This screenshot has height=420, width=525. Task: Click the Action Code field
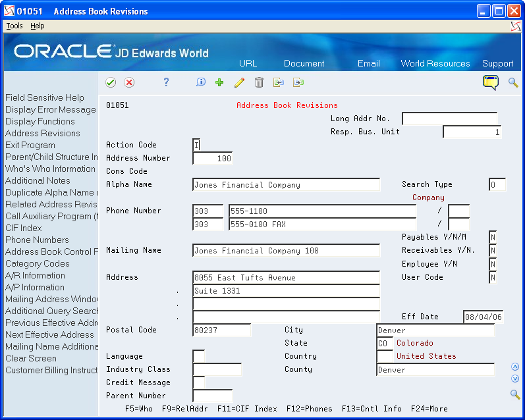[x=197, y=145]
